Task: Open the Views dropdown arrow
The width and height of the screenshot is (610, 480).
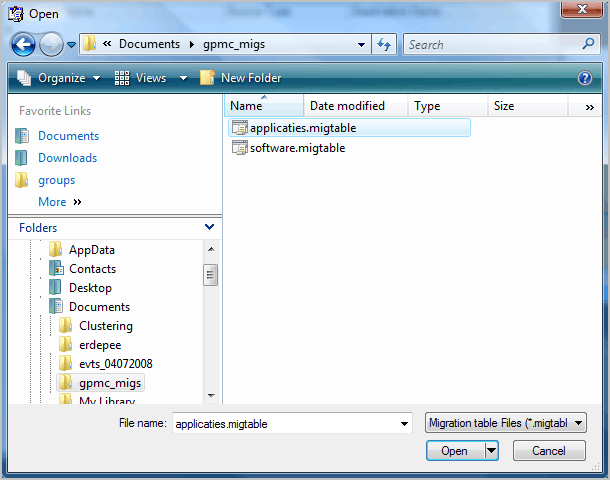Action: (183, 78)
